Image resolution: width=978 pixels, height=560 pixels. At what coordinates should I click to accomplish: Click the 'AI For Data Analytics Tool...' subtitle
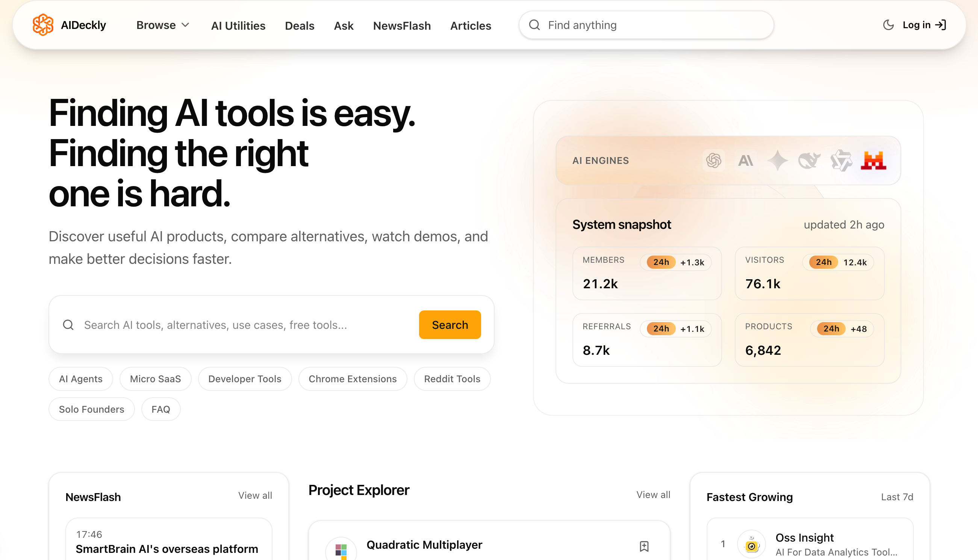click(836, 552)
